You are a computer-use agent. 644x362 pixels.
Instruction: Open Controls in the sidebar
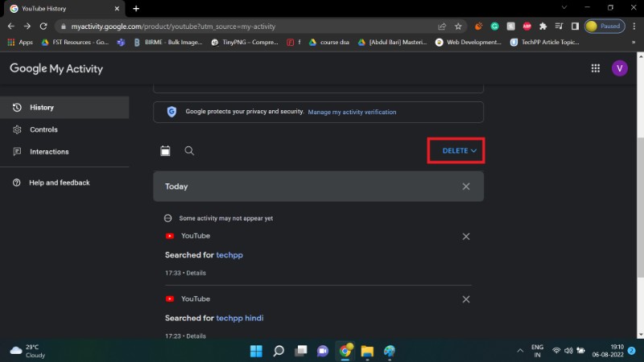pyautogui.click(x=43, y=130)
